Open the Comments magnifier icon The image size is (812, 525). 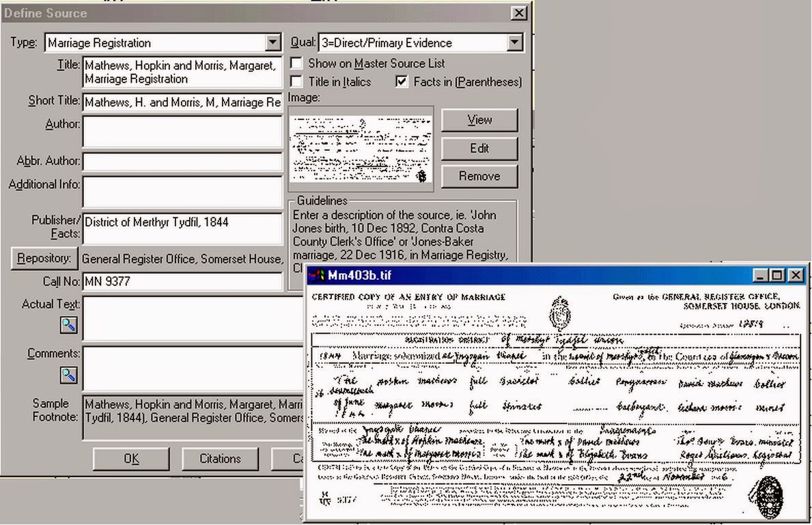[x=69, y=375]
